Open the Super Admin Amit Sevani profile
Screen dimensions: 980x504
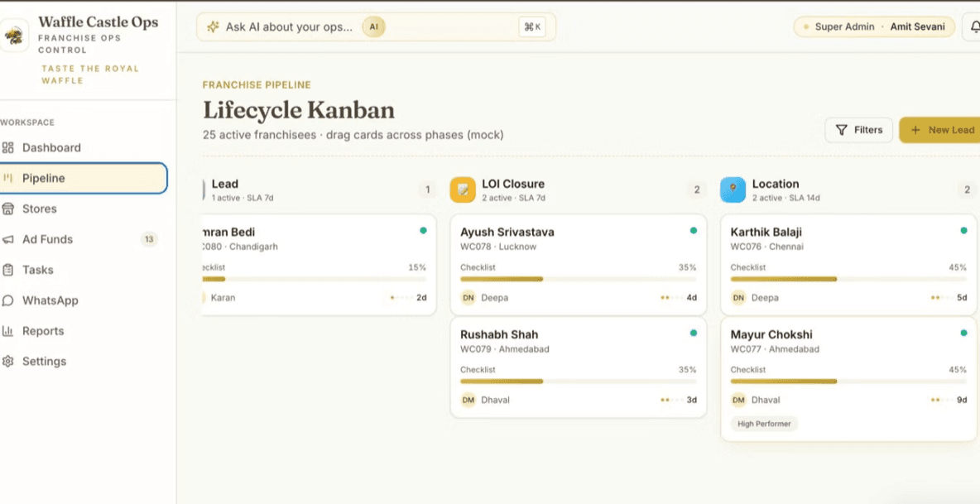coord(874,26)
